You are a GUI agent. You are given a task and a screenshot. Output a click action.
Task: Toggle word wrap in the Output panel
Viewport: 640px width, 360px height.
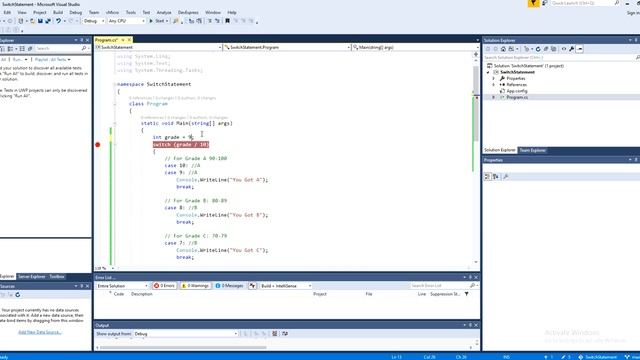(x=285, y=334)
